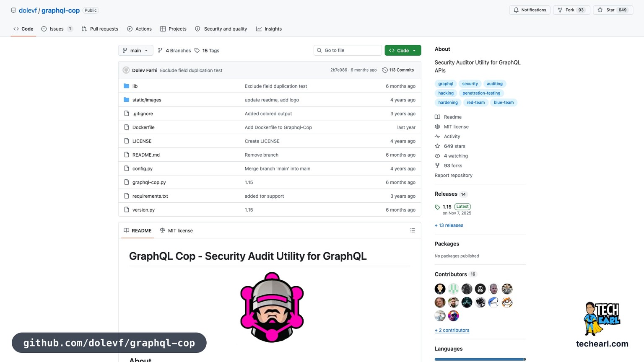Click the star icon next to 649 stars

point(437,146)
